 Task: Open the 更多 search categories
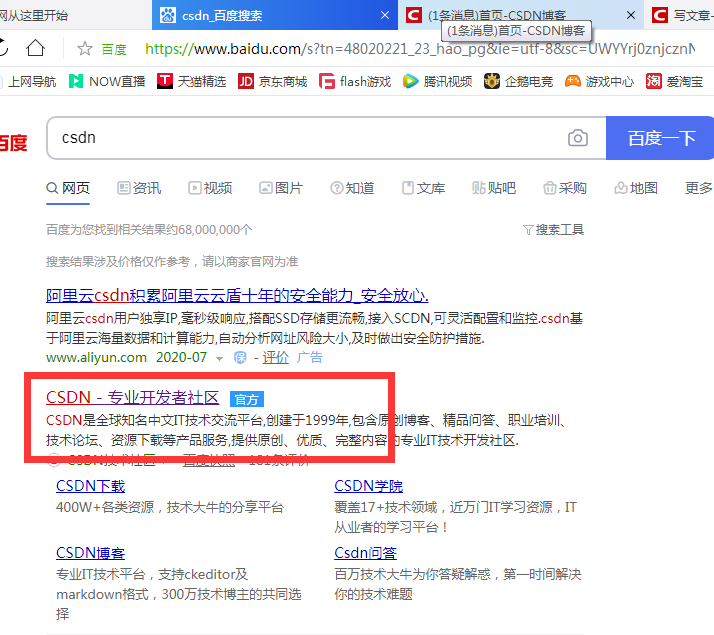699,188
